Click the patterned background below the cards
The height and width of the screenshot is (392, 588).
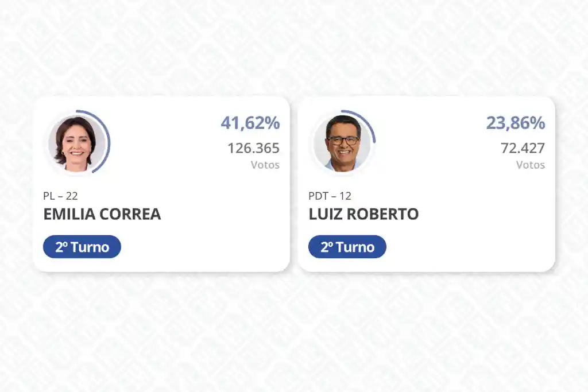[294, 333]
